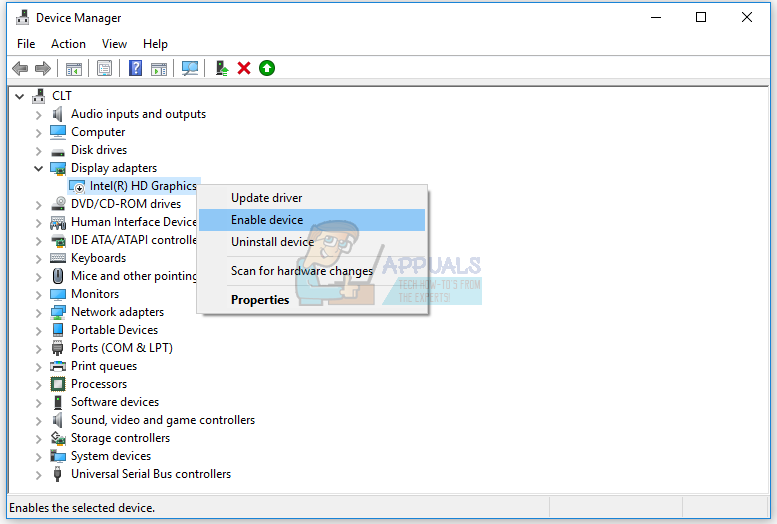Expand Audio inputs and outputs node

pos(39,115)
